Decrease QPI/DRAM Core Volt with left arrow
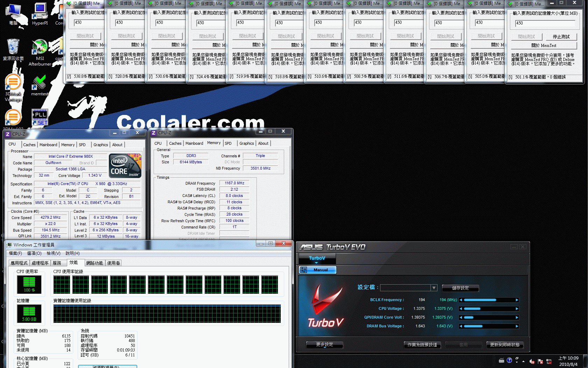The height and width of the screenshot is (368, 588). point(461,318)
